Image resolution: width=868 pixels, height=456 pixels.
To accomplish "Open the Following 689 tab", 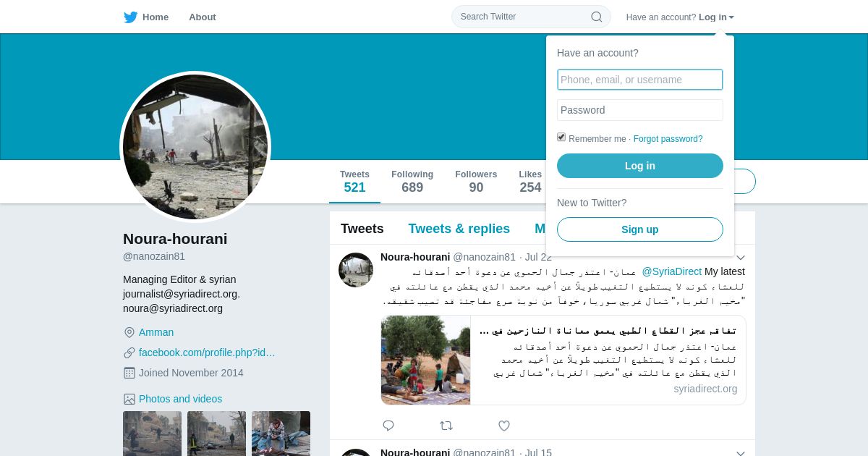I will tap(412, 182).
